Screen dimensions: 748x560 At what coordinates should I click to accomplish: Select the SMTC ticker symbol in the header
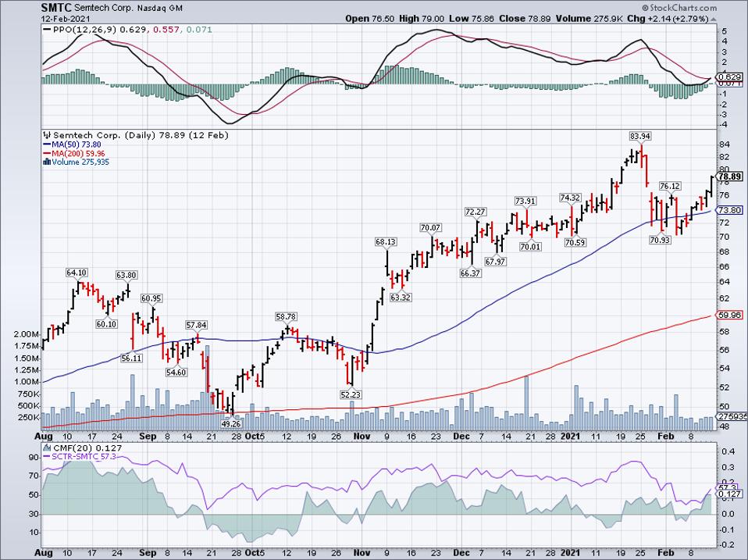(x=55, y=8)
